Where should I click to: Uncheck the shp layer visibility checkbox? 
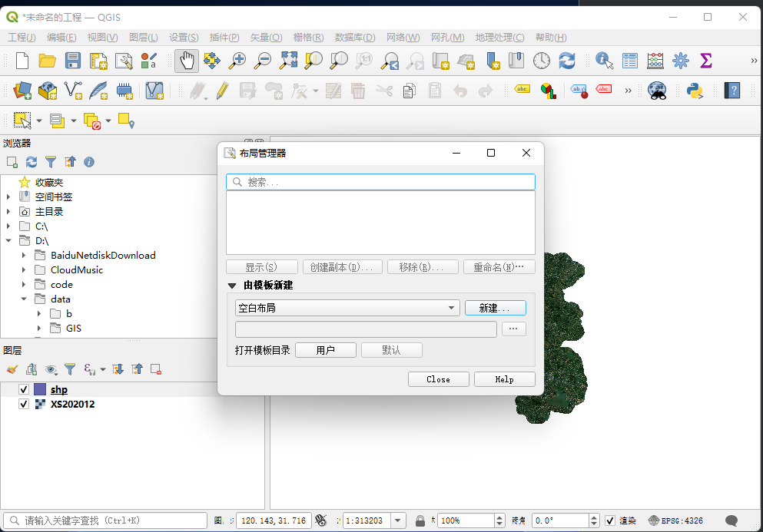pos(24,390)
